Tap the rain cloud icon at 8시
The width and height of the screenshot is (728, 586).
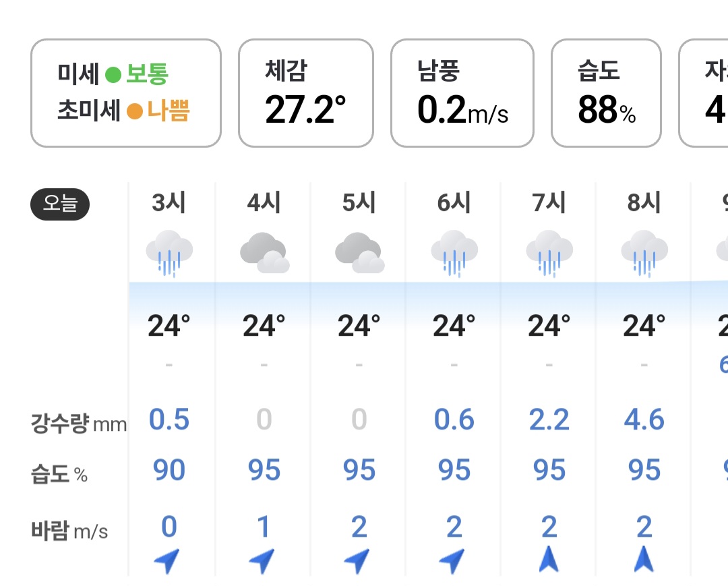(x=644, y=254)
